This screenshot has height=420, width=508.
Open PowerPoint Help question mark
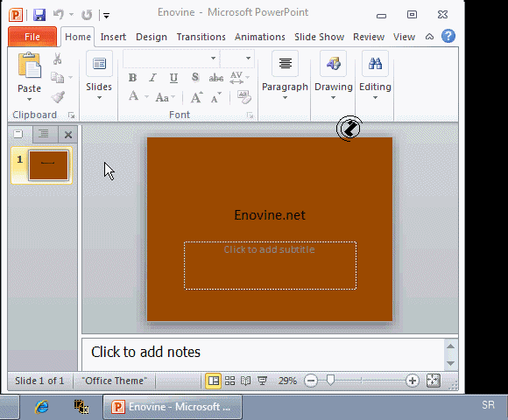coord(448,36)
